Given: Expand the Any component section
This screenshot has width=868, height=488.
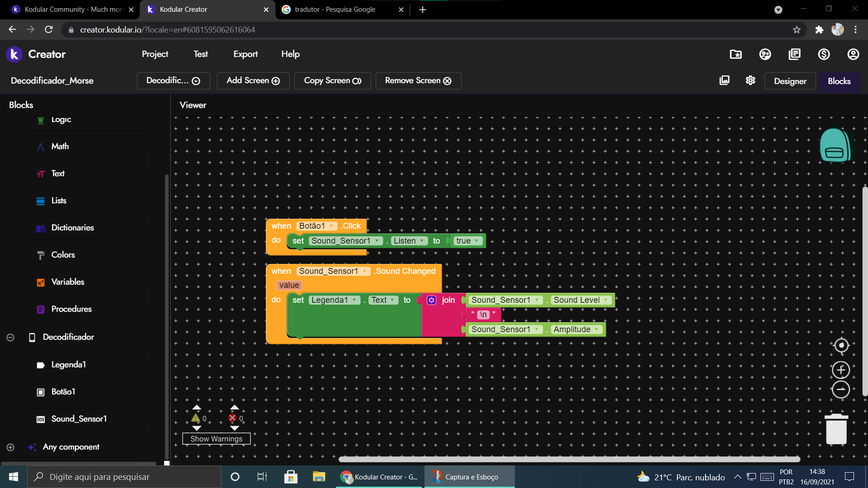Looking at the screenshot, I should (x=10, y=447).
